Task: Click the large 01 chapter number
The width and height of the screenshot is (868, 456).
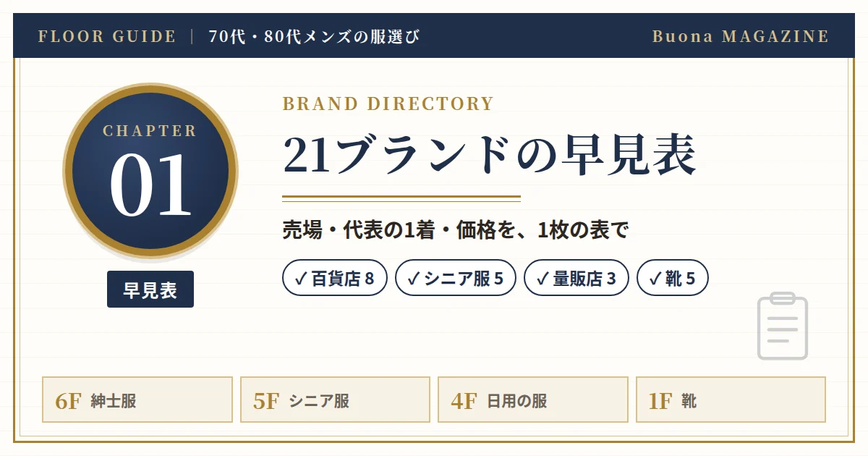Action: [x=150, y=185]
